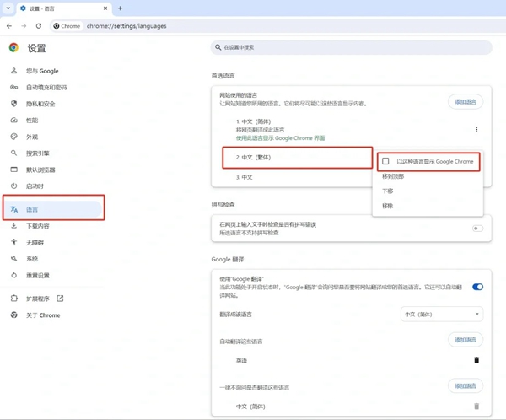
Task: Click the forward arrow in browser toolbar
Action: [x=24, y=26]
